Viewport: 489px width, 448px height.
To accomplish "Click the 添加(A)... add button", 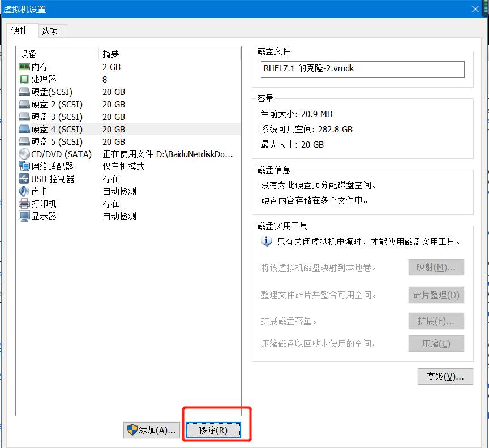I will click(152, 430).
